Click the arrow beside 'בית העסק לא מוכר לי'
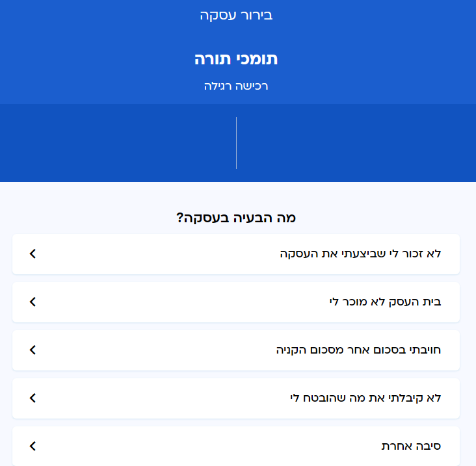Image resolution: width=476 pixels, height=466 pixels. 33,302
